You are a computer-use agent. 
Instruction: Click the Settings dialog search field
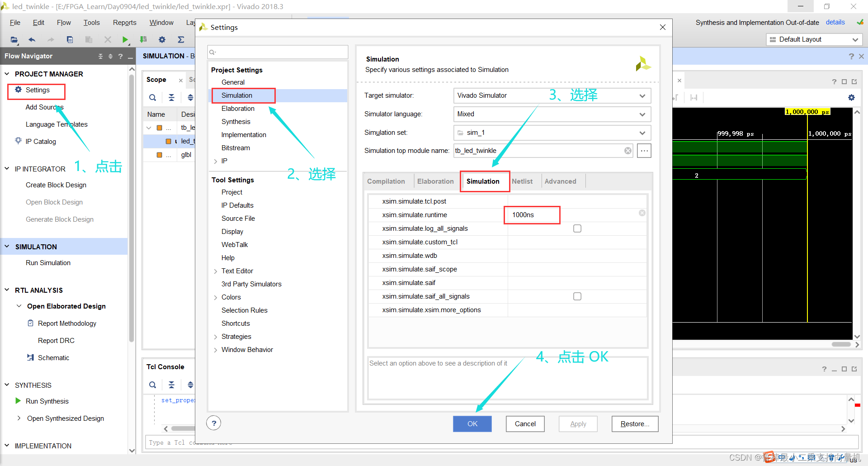[278, 52]
